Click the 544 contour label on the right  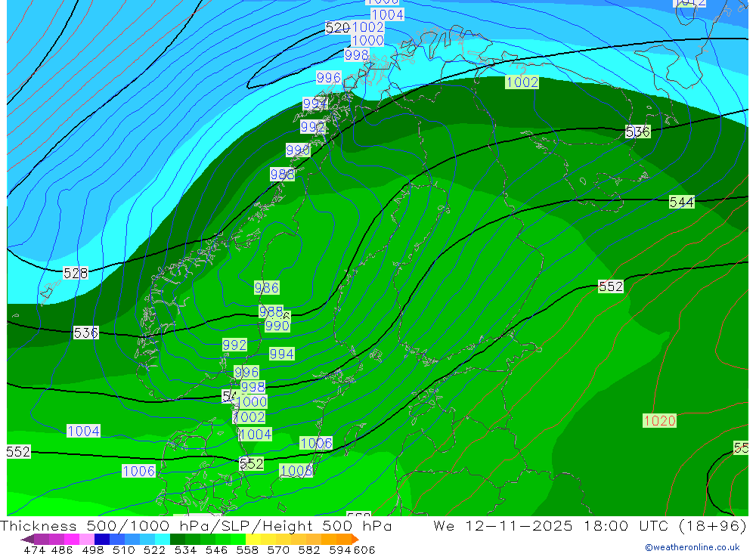coord(682,202)
